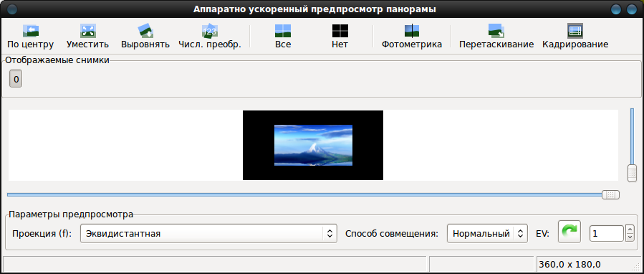Toggle Фотометрика photometrics mode
This screenshot has width=644, height=274.
click(412, 36)
